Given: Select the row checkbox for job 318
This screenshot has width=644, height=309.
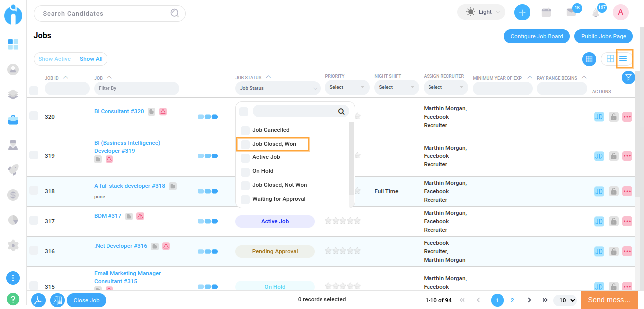Looking at the screenshot, I should [34, 190].
